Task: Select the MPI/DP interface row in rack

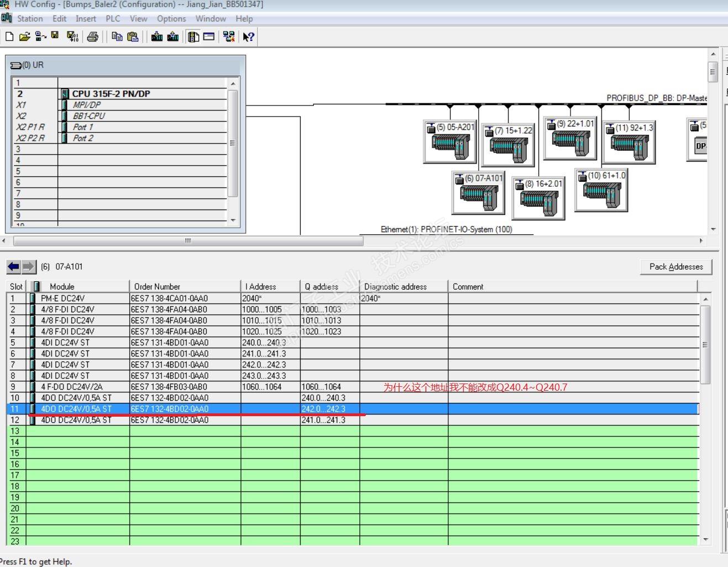Action: click(x=120, y=105)
